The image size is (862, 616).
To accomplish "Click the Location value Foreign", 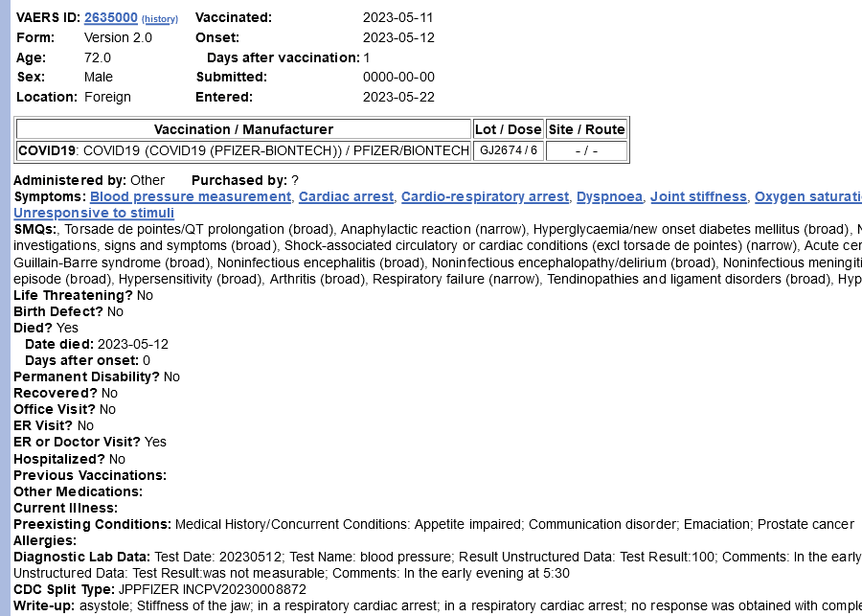I will [x=107, y=97].
